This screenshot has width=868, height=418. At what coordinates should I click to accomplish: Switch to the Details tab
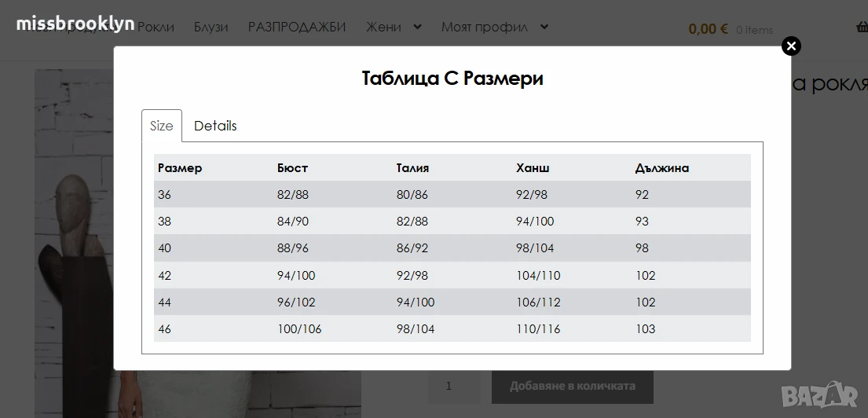tap(215, 126)
